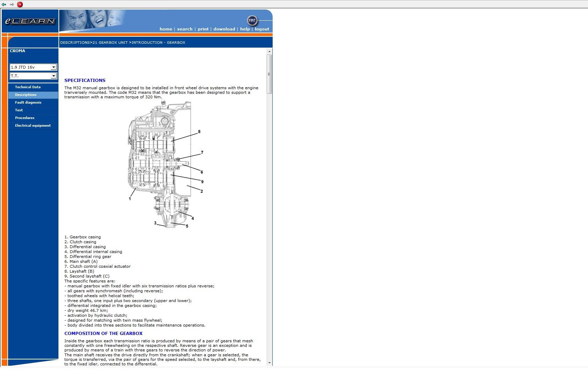Click 'activation by hydraulic clutch;' line
This screenshot has width=588, height=378.
pos(96,316)
